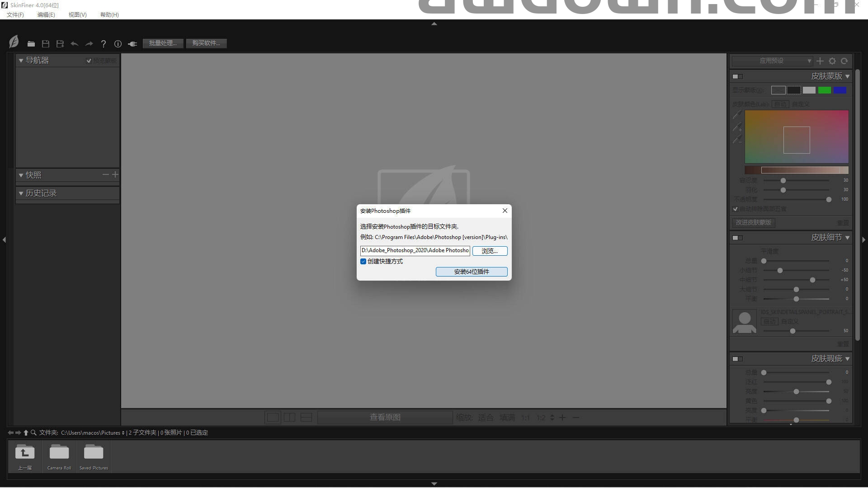Screen dimensions: 868x488
Task: Open the 文件(F) menu
Action: coord(15,15)
